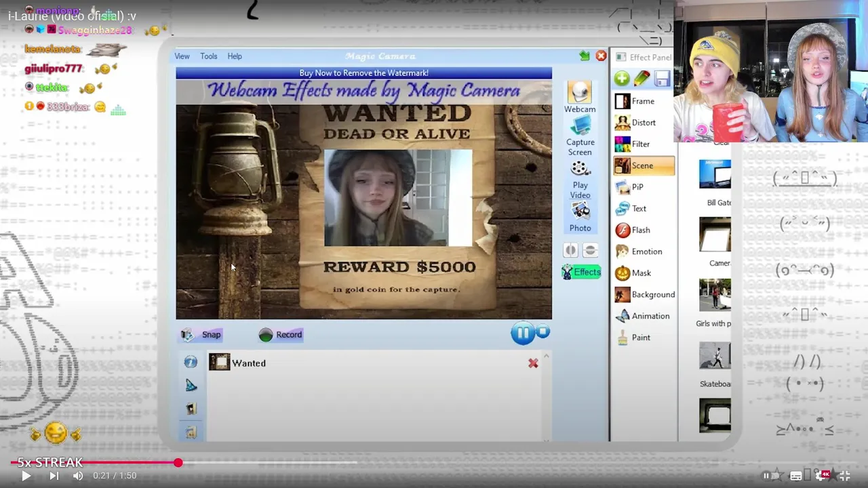868x488 pixels.
Task: Open the Tools menu
Action: coord(208,56)
